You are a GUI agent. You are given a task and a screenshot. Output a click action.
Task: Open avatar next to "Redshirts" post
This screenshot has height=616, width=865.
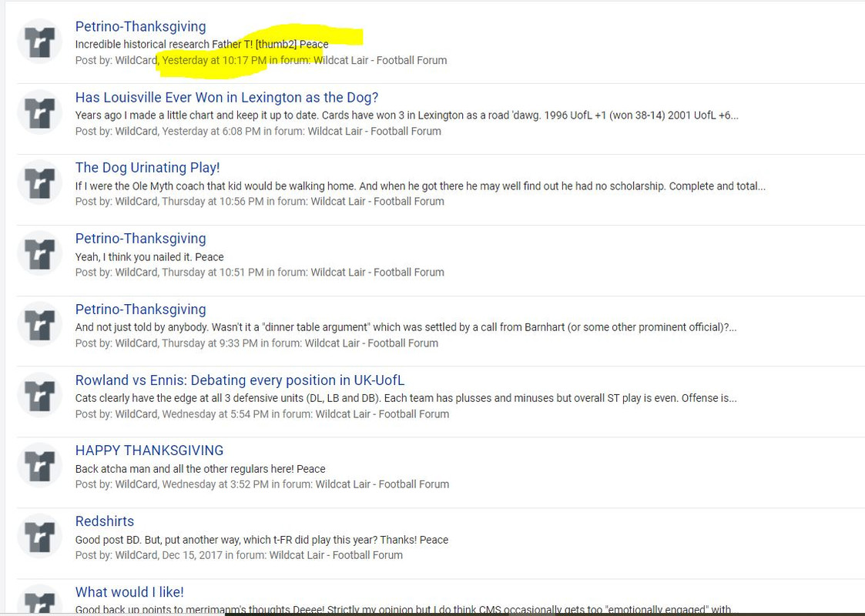(x=40, y=535)
